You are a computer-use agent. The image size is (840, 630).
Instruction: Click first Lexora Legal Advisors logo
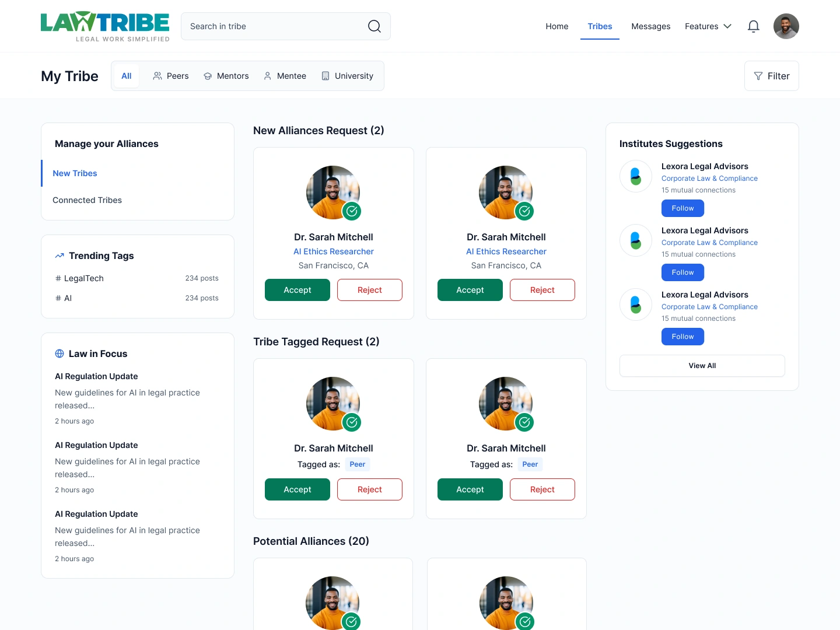636,176
